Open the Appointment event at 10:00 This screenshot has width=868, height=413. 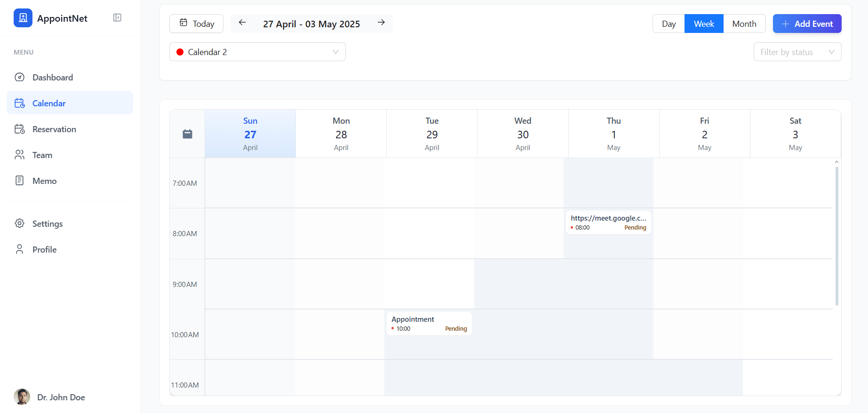(429, 324)
